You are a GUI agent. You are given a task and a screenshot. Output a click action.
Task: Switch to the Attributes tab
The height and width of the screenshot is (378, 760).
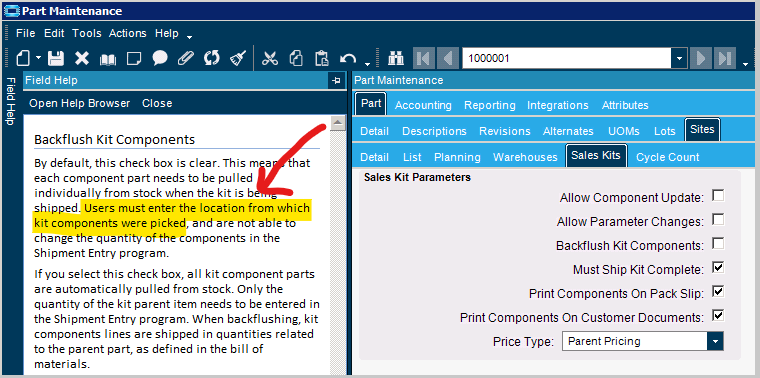click(625, 105)
